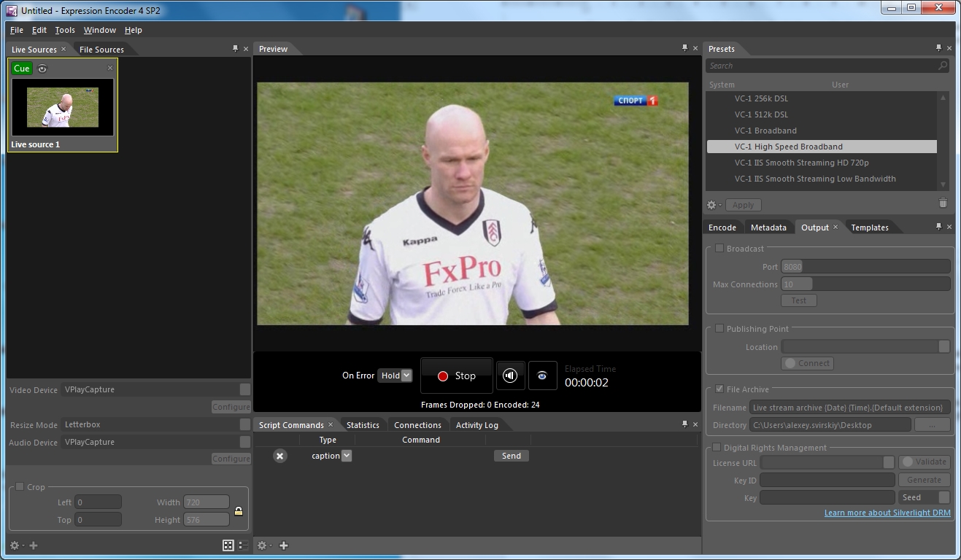Remove Live source 1 with its X
Screen dimensions: 961x560
pyautogui.click(x=110, y=68)
